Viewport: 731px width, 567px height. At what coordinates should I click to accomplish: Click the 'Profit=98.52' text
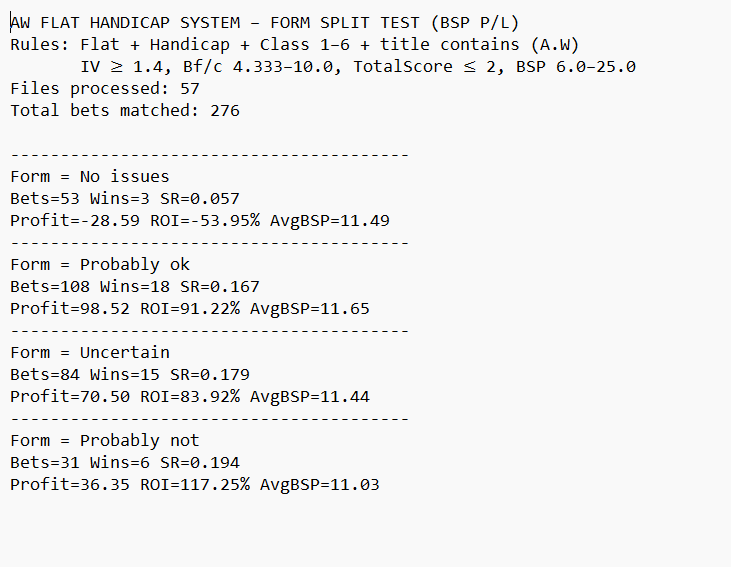(60, 309)
